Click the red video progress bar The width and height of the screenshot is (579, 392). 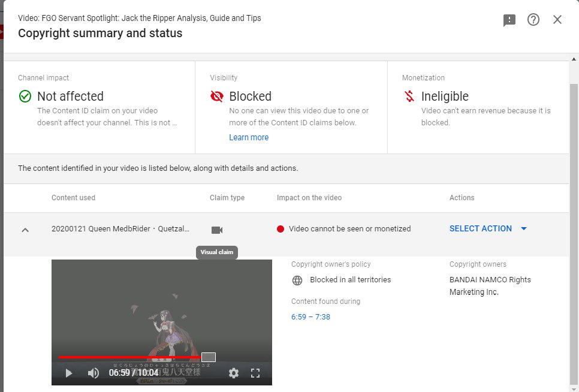(x=130, y=357)
